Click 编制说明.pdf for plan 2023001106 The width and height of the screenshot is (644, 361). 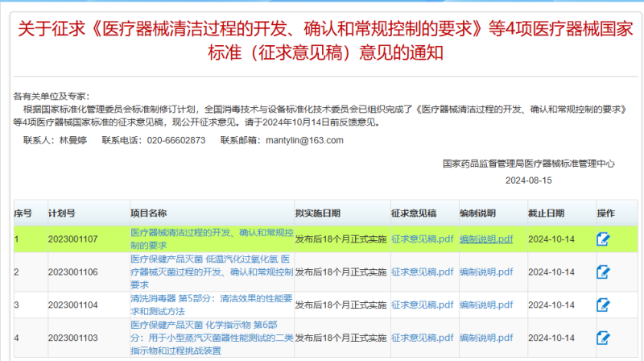(x=485, y=272)
